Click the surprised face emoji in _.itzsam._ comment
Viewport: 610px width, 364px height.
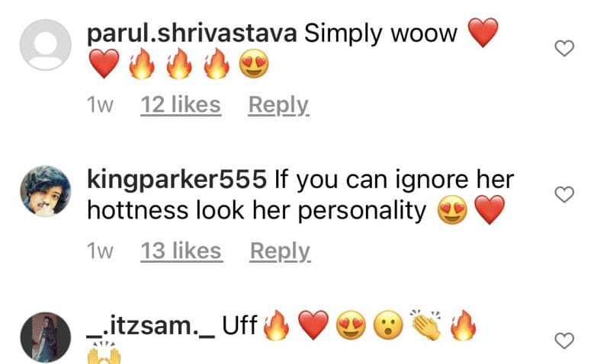click(388, 325)
